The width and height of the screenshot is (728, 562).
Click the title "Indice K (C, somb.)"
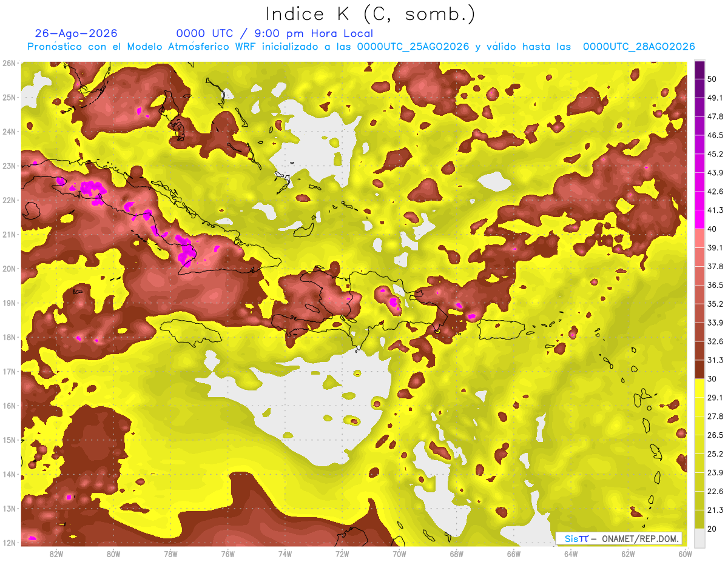point(370,15)
